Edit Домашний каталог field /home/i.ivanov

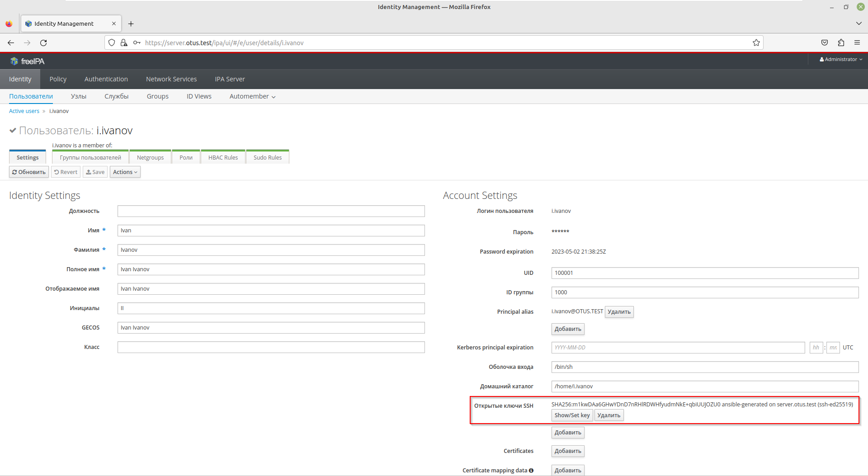point(705,386)
